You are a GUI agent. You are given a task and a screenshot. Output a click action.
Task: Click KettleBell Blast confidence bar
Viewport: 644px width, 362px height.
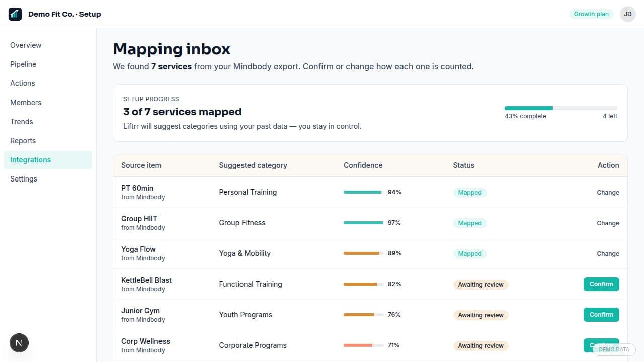[363, 284]
